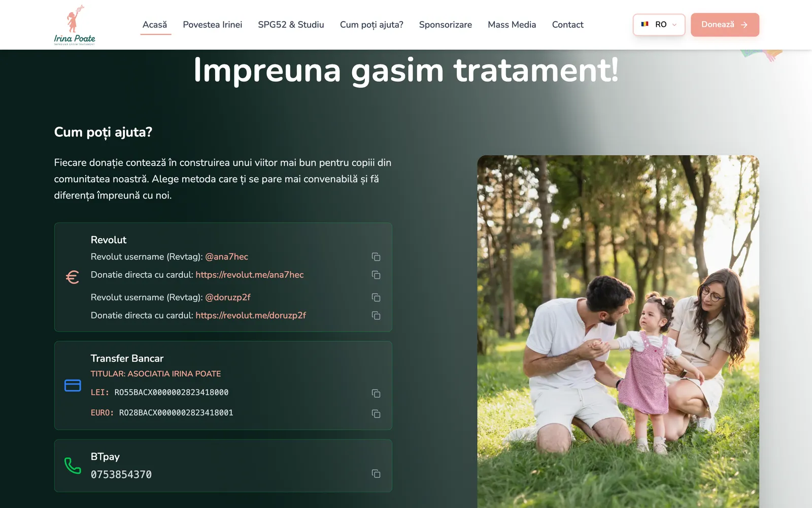Navigate to SPG52 & Studiu
The image size is (812, 508).
pos(291,24)
